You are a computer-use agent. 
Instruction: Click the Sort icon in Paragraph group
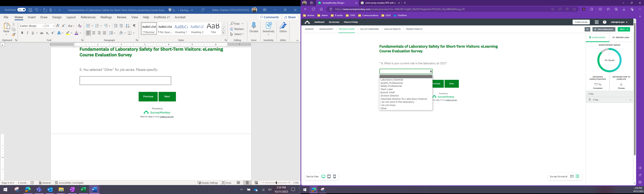128,26
